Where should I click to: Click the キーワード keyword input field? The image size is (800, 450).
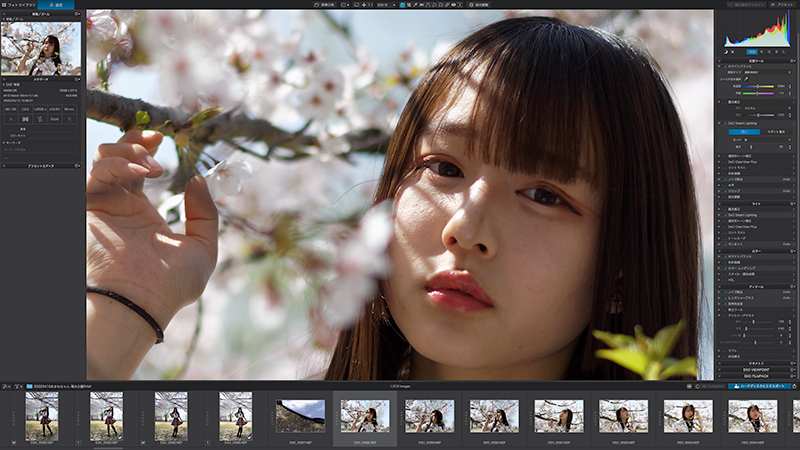[40, 149]
